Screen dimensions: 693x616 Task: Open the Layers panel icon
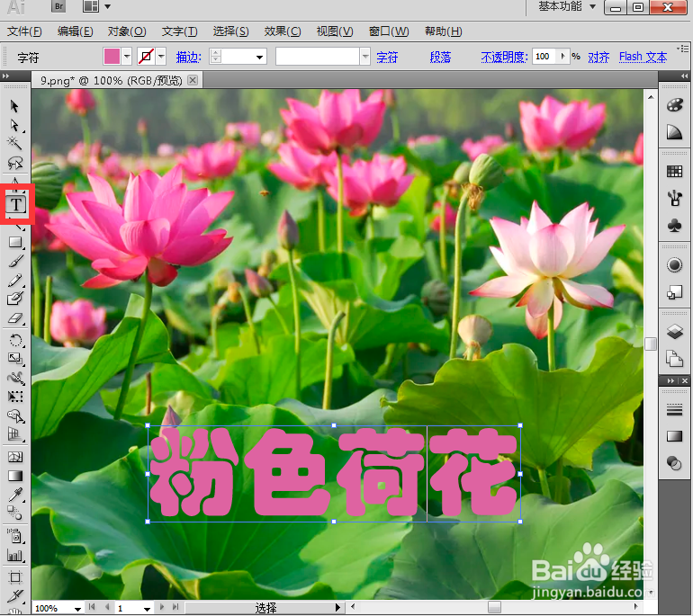click(674, 331)
